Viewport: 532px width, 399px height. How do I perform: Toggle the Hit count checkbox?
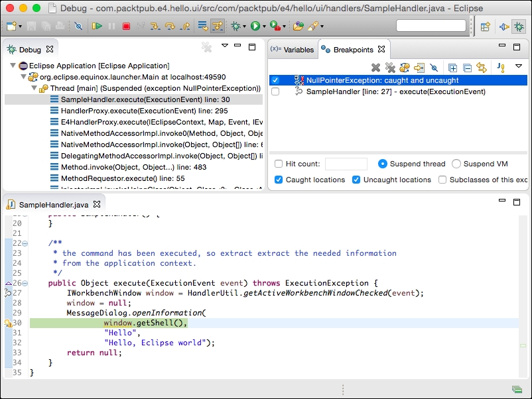[279, 164]
